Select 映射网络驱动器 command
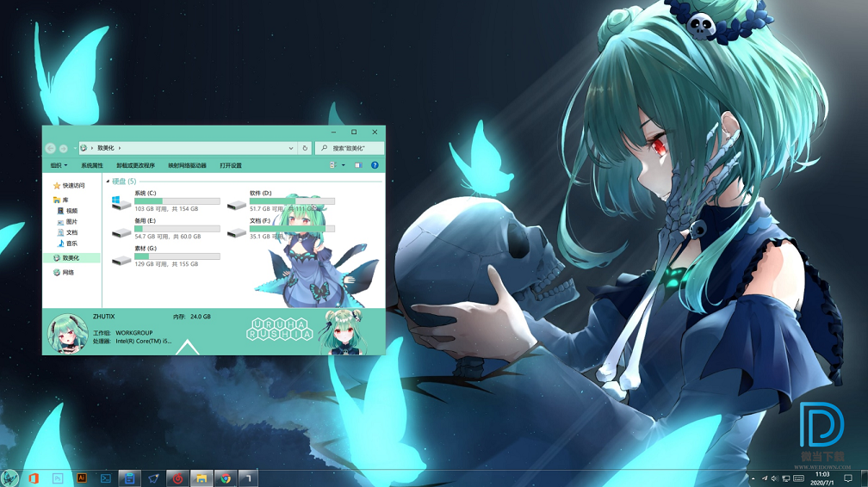Image resolution: width=868 pixels, height=487 pixels. pos(187,165)
